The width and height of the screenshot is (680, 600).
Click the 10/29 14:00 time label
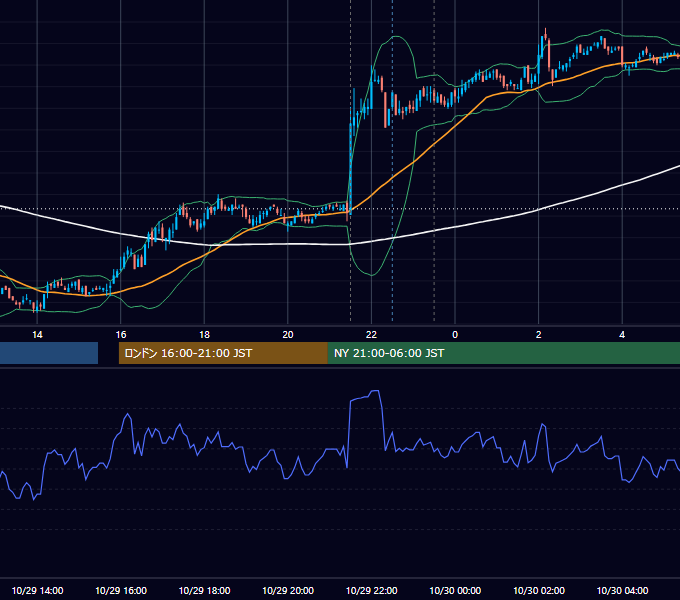click(x=37, y=590)
